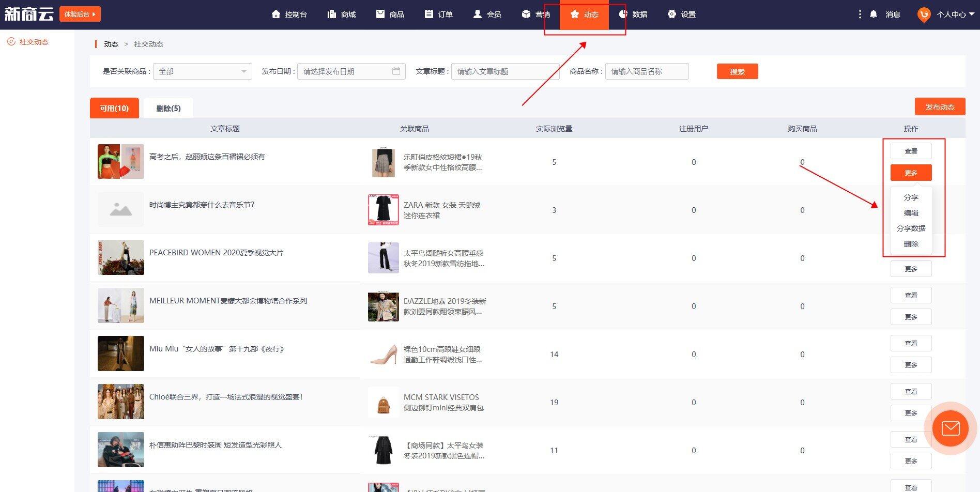
Task: Click 查看 for MEILLEUR MOMENT row
Action: [911, 295]
